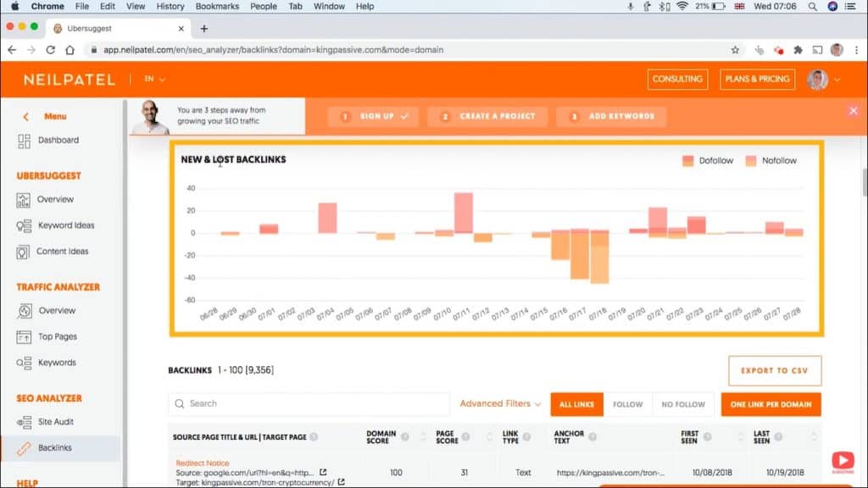The height and width of the screenshot is (488, 868).
Task: Open source URL external link icon
Action: (x=323, y=473)
